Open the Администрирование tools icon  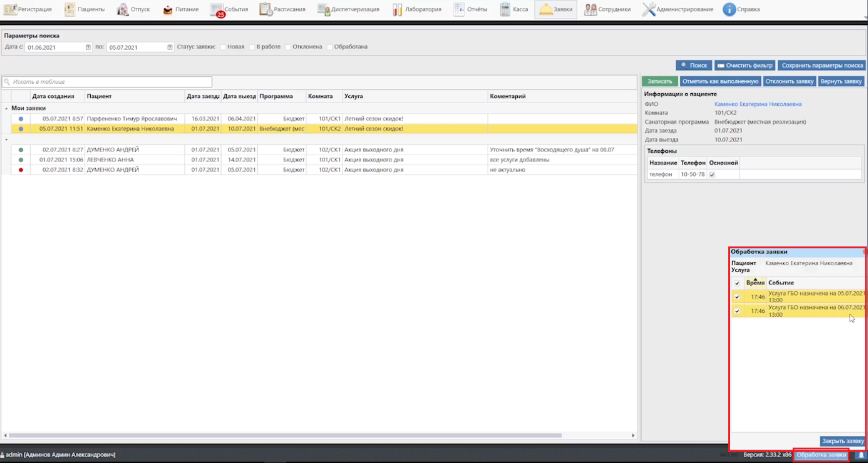649,9
